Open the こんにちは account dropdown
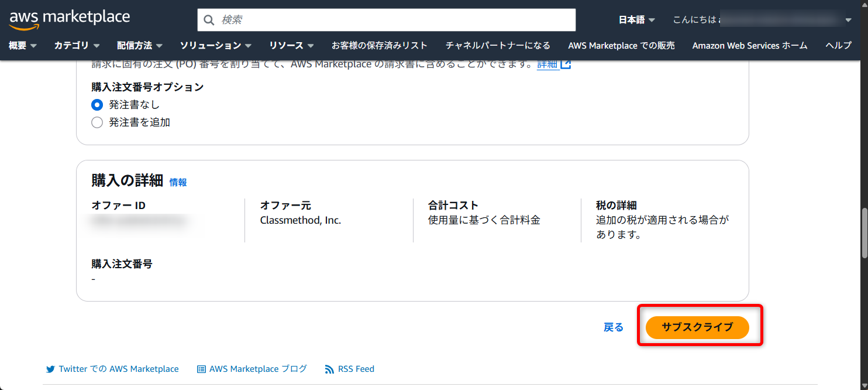868x390 pixels. pyautogui.click(x=762, y=20)
